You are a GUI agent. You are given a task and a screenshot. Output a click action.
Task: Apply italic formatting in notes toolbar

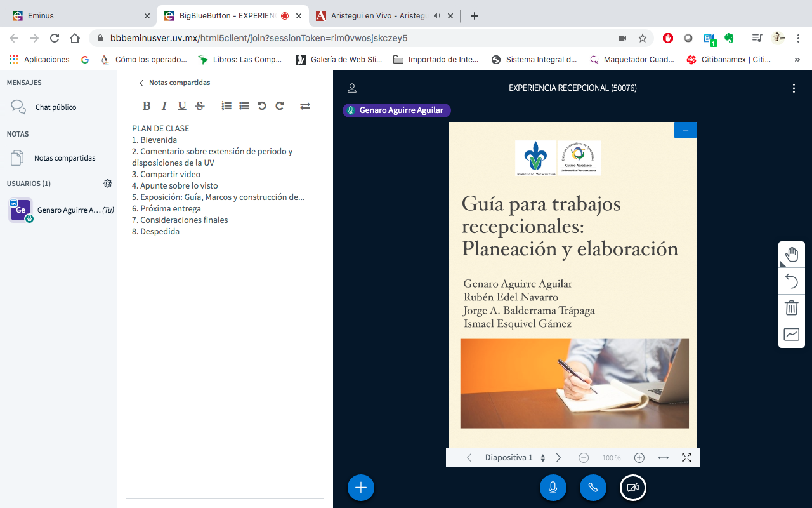click(x=164, y=106)
